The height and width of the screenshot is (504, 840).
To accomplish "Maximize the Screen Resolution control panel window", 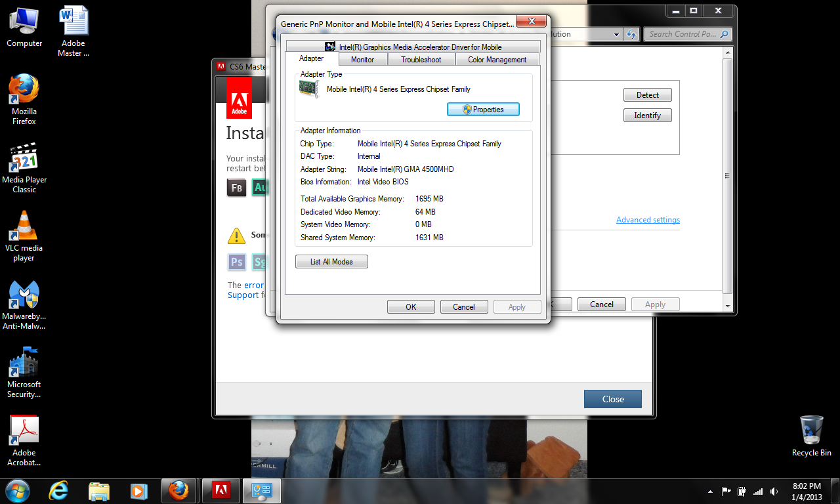I will (694, 11).
